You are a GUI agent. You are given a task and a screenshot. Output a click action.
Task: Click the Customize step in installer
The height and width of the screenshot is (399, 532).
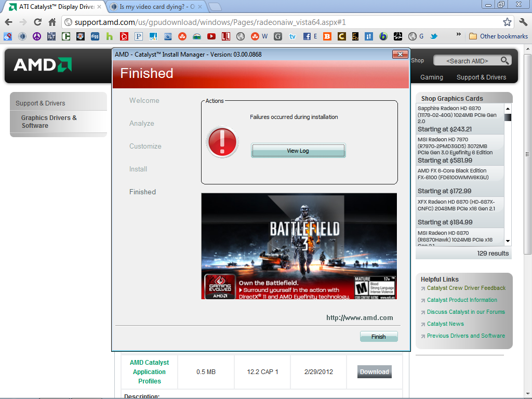145,146
